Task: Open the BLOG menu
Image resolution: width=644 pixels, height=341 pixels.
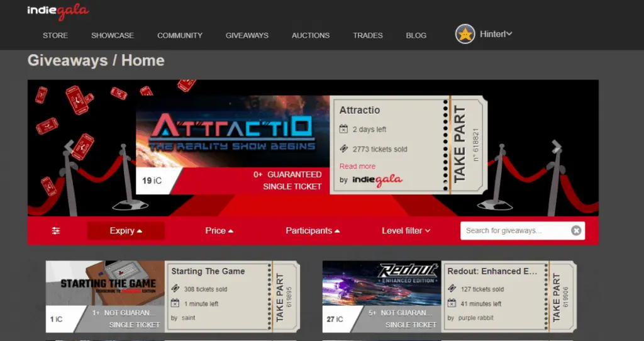Action: click(x=416, y=35)
